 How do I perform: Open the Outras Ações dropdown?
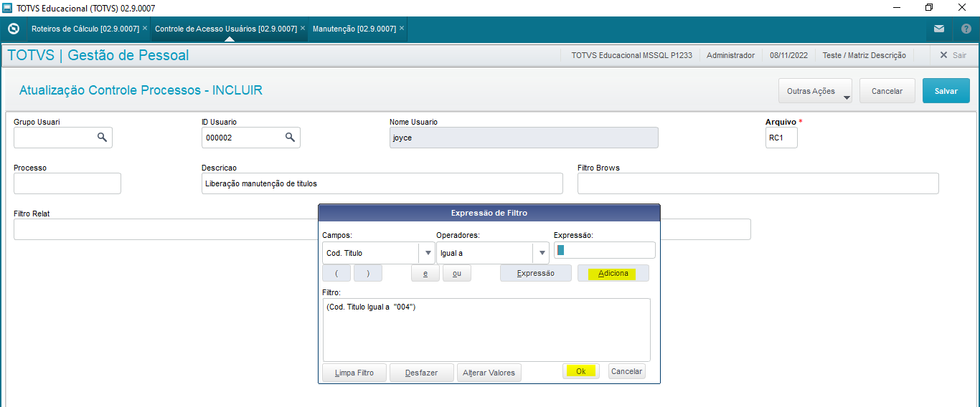[x=815, y=91]
